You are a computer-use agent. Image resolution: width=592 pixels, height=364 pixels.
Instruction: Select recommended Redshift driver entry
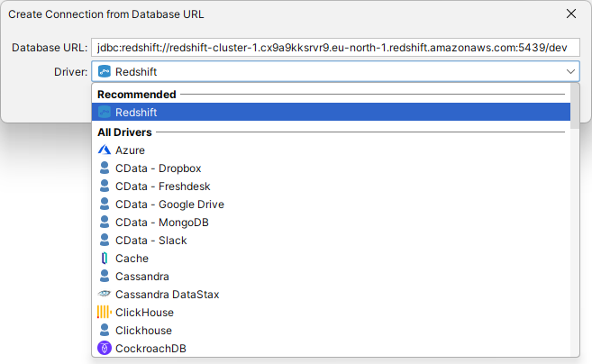[135, 112]
